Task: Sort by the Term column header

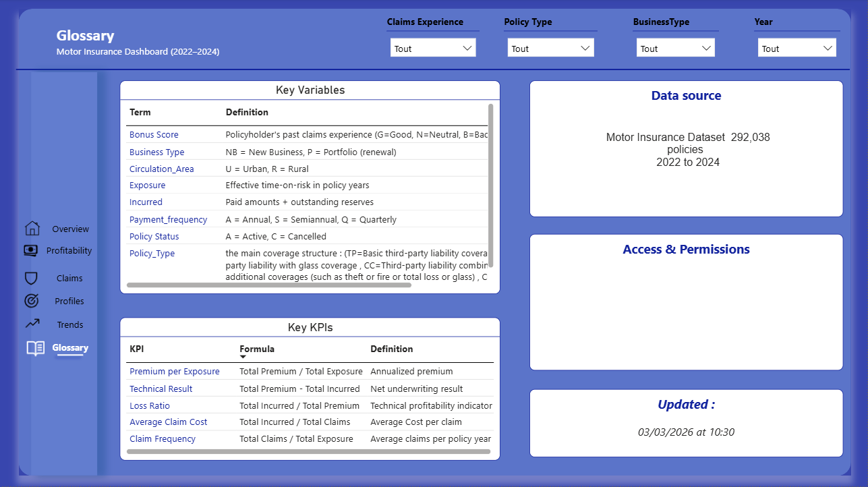Action: (x=140, y=112)
